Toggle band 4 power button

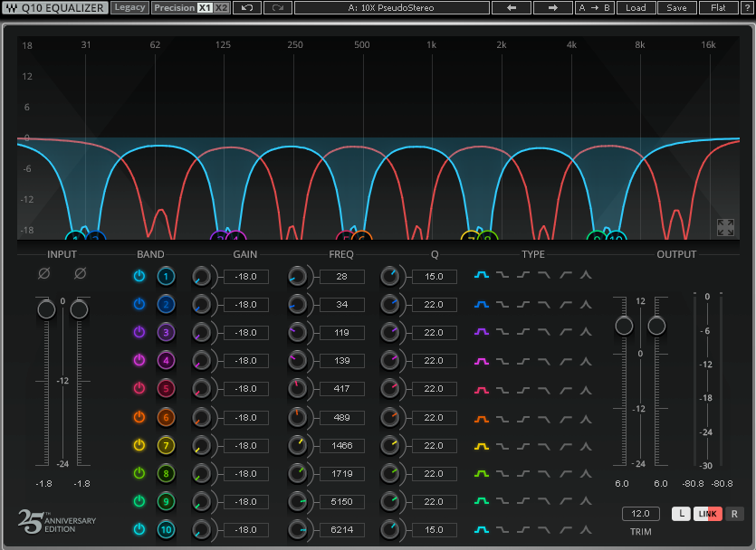point(139,360)
